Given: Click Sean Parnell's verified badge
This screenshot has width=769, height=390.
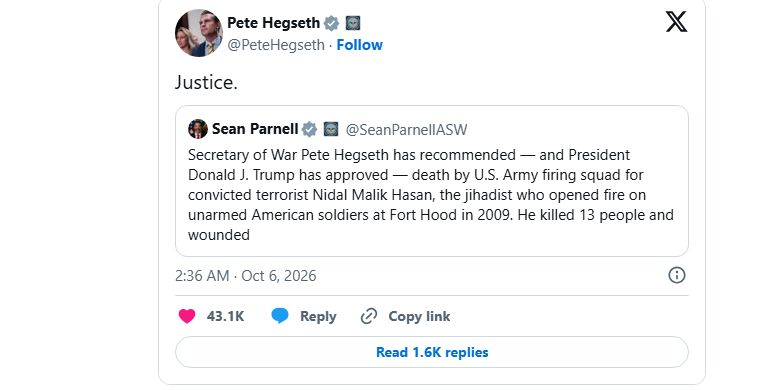Looking at the screenshot, I should 309,130.
